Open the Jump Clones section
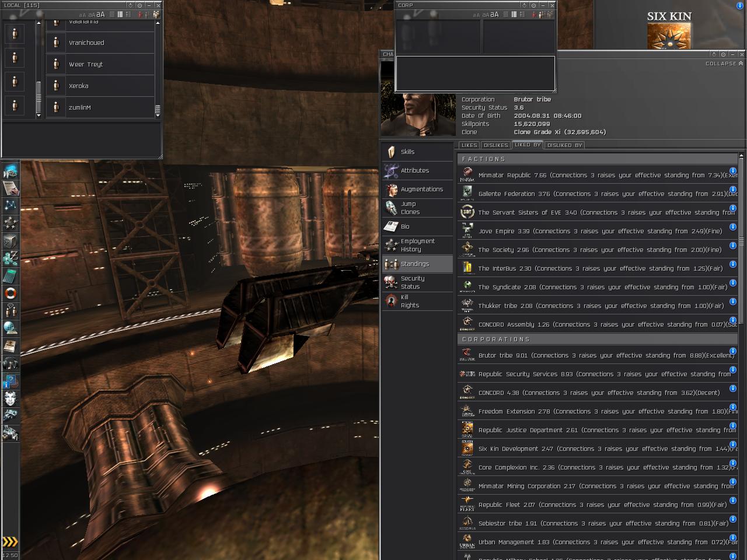The height and width of the screenshot is (560, 747). [417, 208]
